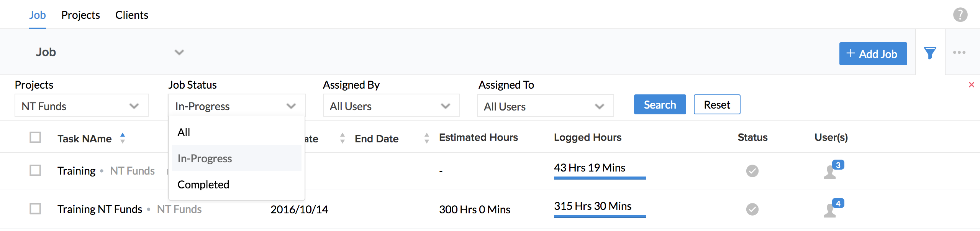The width and height of the screenshot is (980, 231).
Task: Choose Completed in Job Status list
Action: [203, 185]
